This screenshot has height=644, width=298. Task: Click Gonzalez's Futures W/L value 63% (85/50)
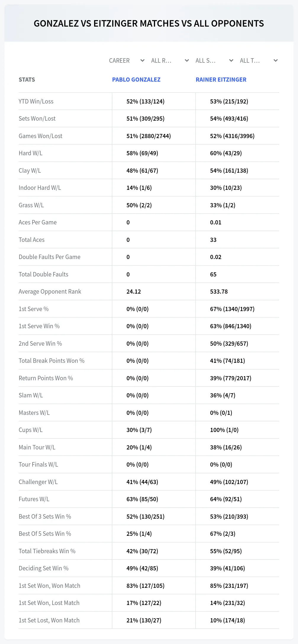142,499
